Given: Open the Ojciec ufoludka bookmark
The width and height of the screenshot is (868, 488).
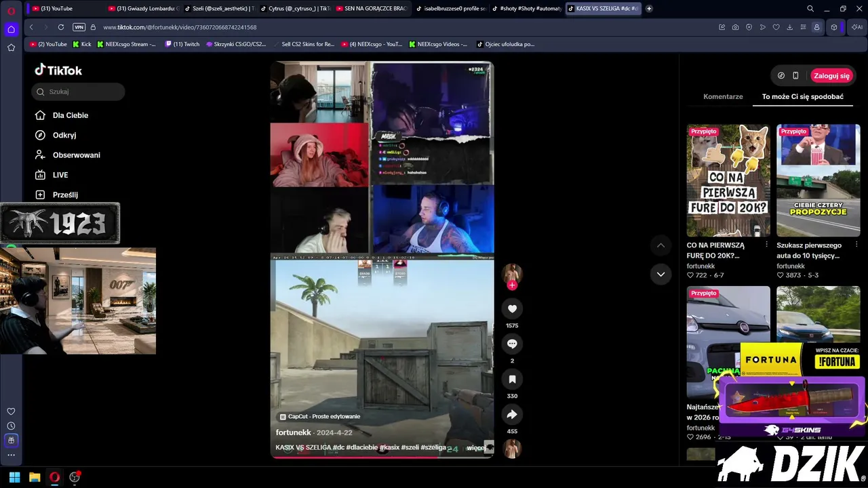Looking at the screenshot, I should click(505, 44).
